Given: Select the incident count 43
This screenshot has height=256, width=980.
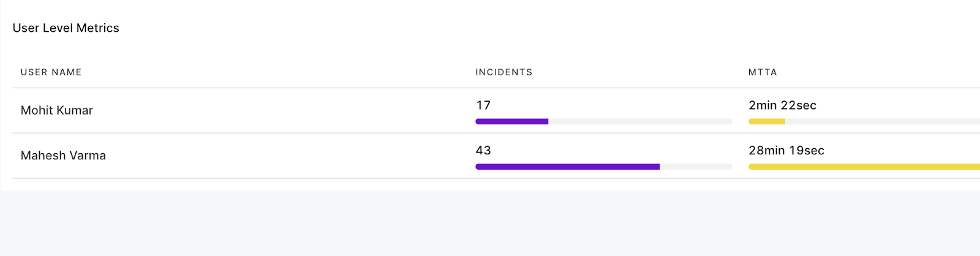Looking at the screenshot, I should [483, 151].
